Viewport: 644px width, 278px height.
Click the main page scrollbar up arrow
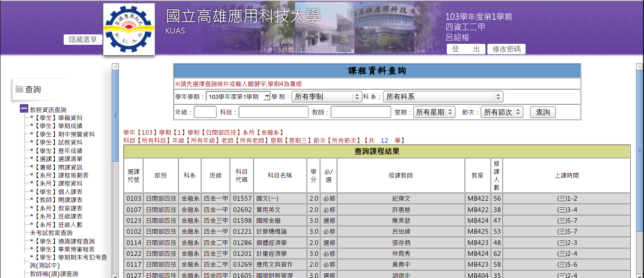coord(640,67)
